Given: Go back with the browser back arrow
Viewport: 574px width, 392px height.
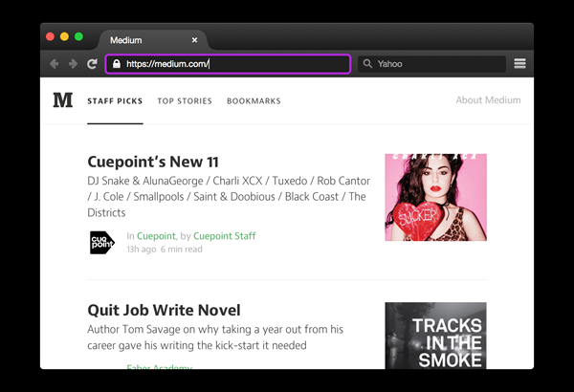Looking at the screenshot, I should coord(55,64).
